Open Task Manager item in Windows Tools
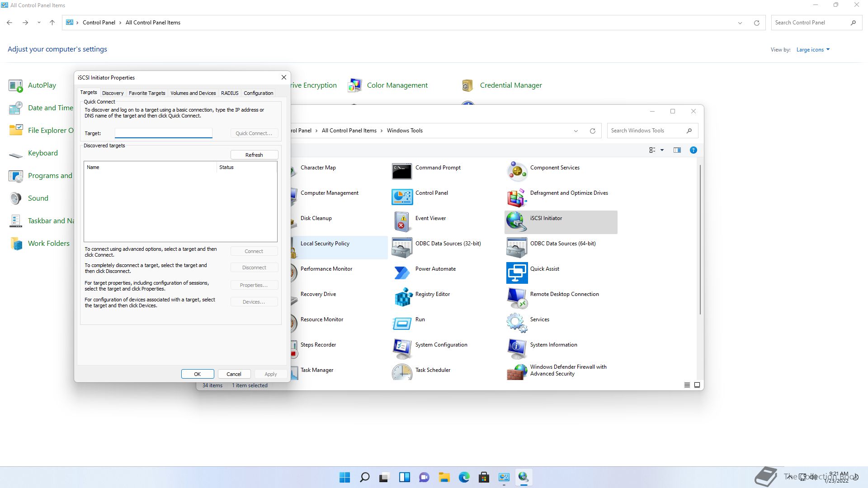The width and height of the screenshot is (868, 488). pyautogui.click(x=316, y=370)
